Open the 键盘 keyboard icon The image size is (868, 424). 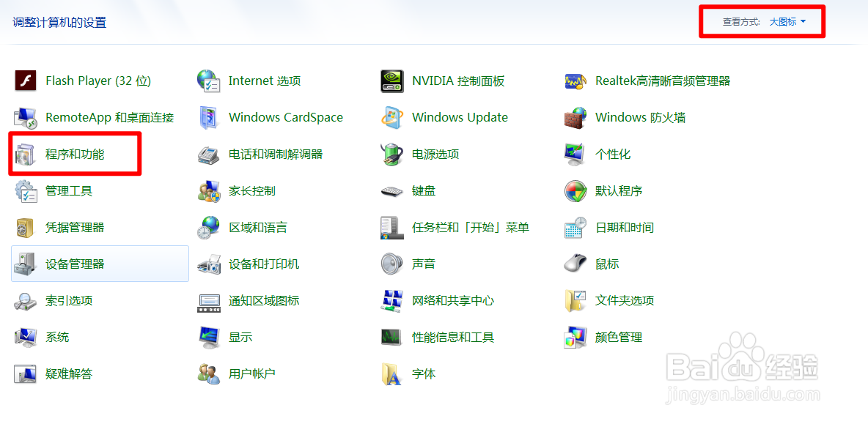click(392, 191)
